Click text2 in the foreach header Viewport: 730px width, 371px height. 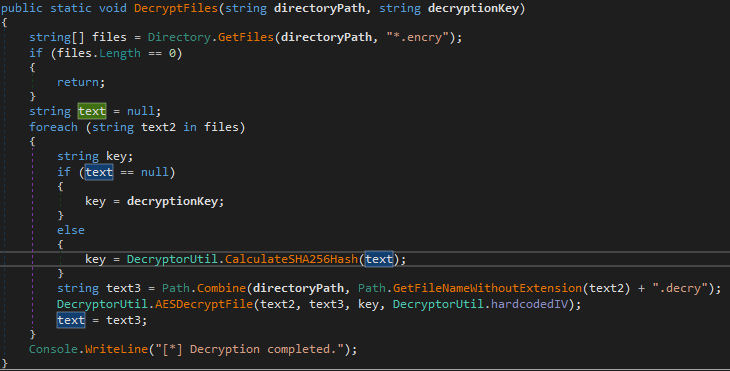pos(158,127)
